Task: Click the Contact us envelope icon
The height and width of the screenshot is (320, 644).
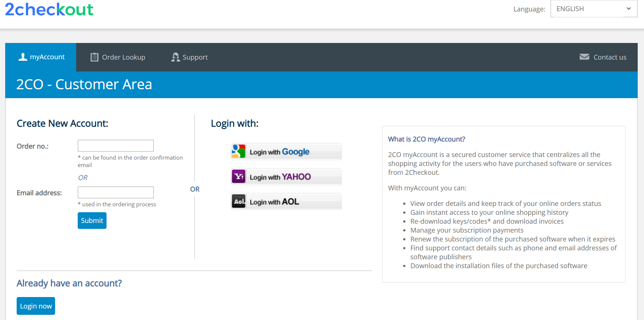Action: tap(584, 57)
